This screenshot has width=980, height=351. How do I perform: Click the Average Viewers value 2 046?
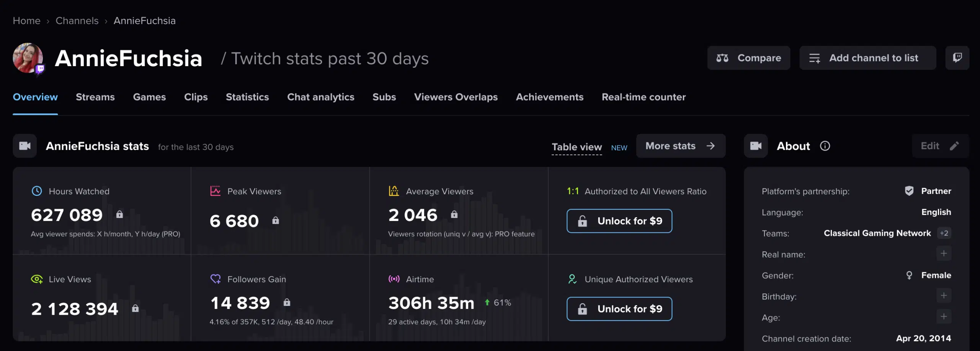coord(413,215)
